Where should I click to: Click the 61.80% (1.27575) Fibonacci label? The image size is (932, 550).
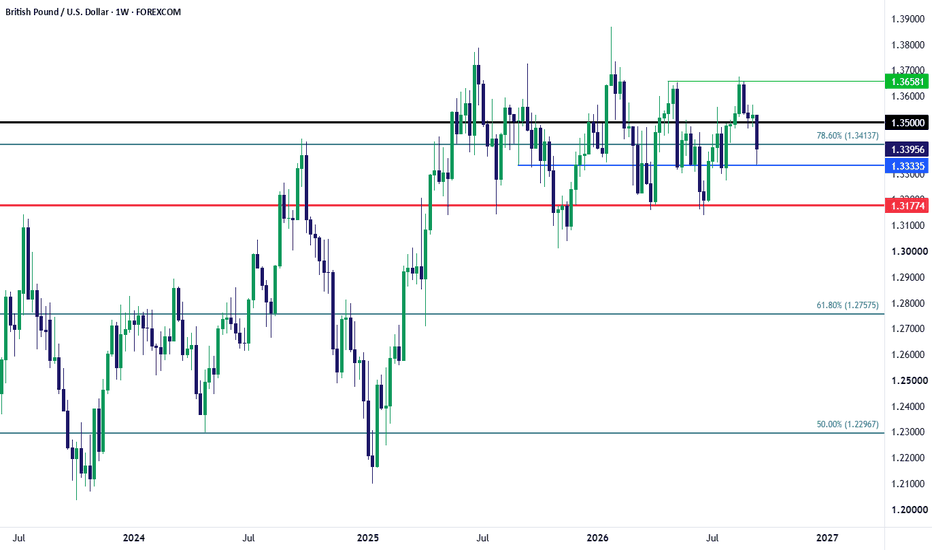tap(847, 305)
